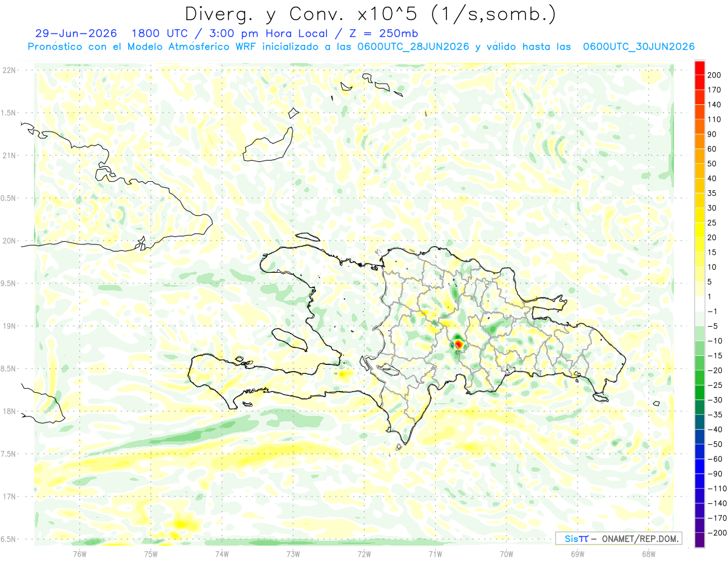The width and height of the screenshot is (728, 562).
Task: Click the negative "-60" color scale label
Action: click(x=715, y=460)
